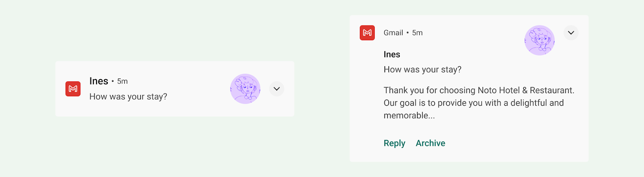
Task: Click the subject line in the collapsed notification
Action: [128, 97]
